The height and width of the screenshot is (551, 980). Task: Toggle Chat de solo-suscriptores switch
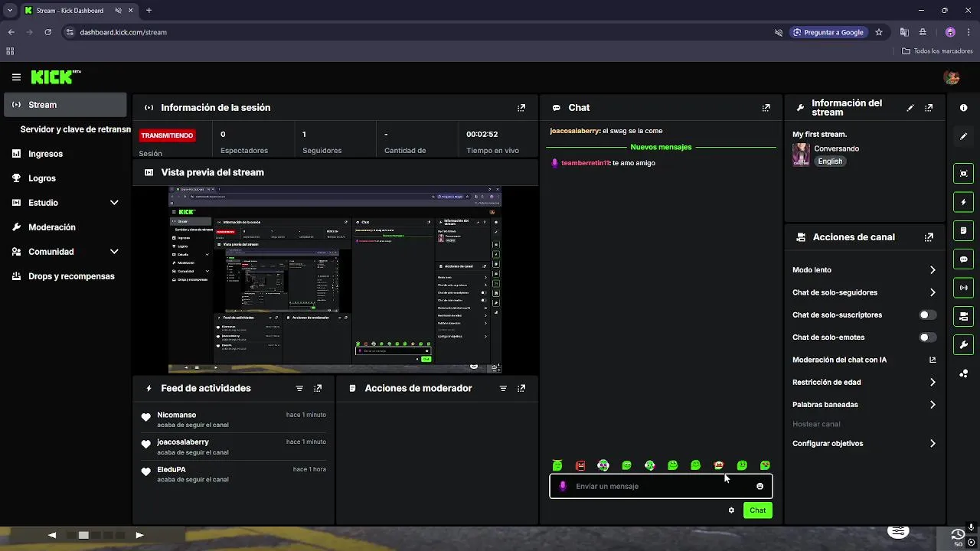click(x=927, y=315)
